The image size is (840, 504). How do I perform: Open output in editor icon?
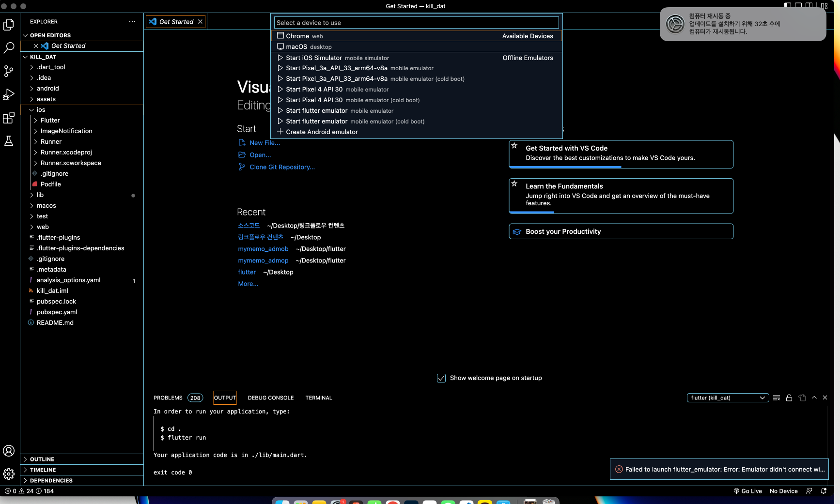pyautogui.click(x=802, y=398)
